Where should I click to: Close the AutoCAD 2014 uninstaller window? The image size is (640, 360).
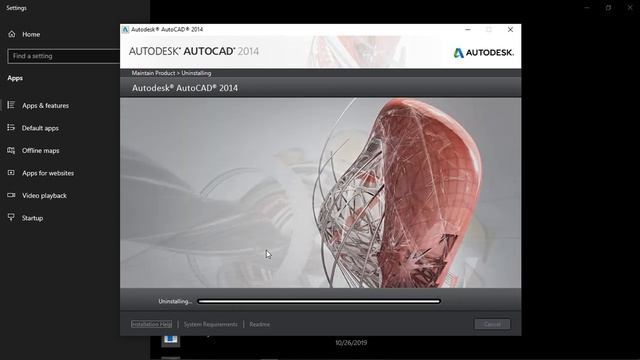click(510, 29)
